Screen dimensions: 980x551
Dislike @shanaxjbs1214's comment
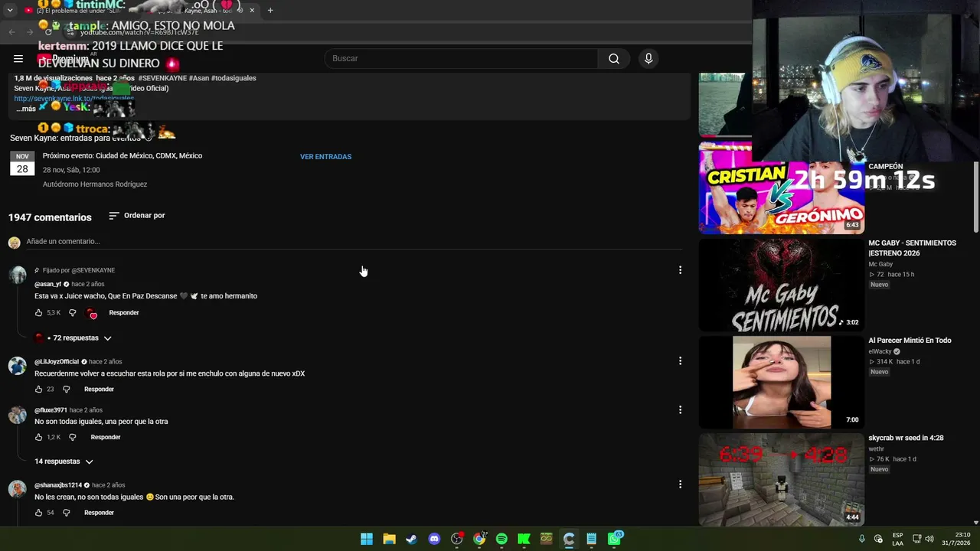66,513
